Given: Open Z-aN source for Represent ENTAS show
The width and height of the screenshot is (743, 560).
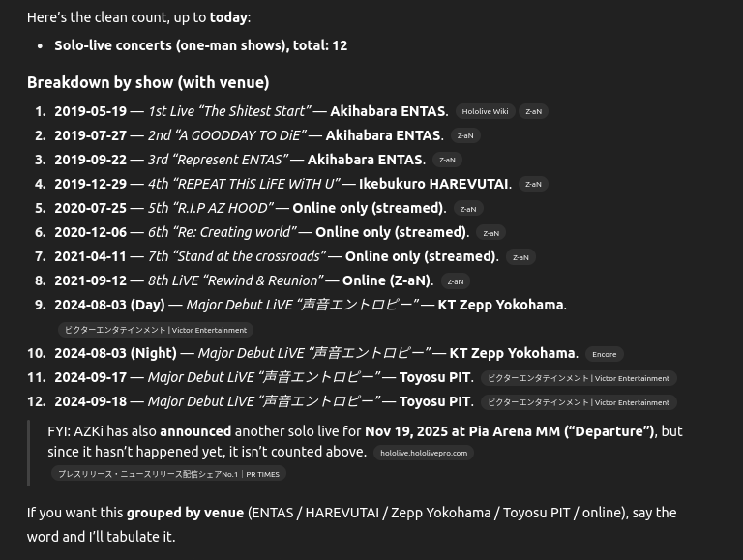Looking at the screenshot, I should (447, 160).
